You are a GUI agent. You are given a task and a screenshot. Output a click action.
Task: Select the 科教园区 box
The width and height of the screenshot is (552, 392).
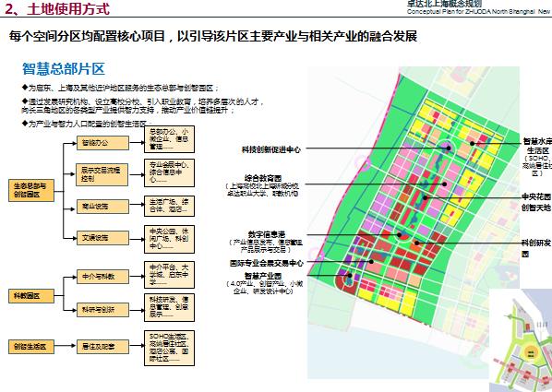[31, 296]
